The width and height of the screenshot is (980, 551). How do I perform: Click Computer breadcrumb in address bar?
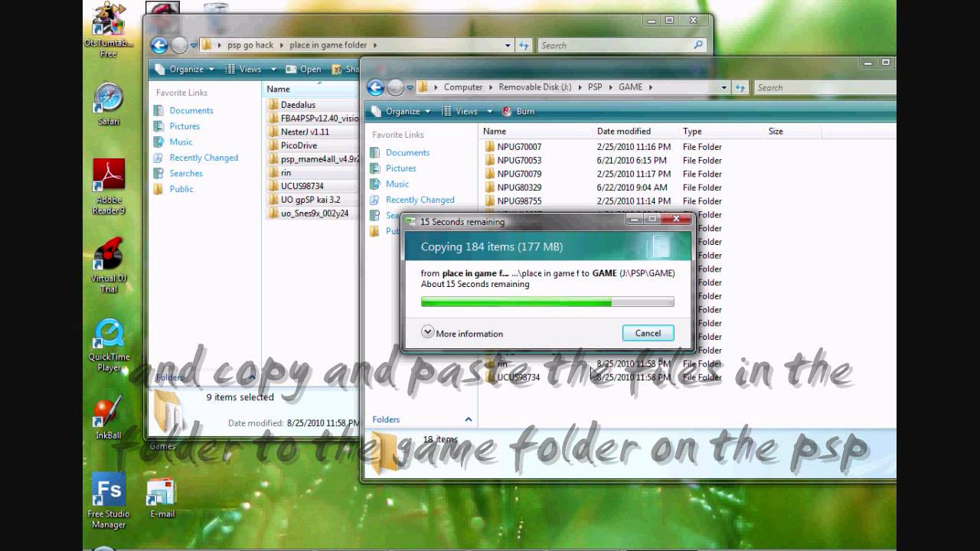tap(463, 87)
